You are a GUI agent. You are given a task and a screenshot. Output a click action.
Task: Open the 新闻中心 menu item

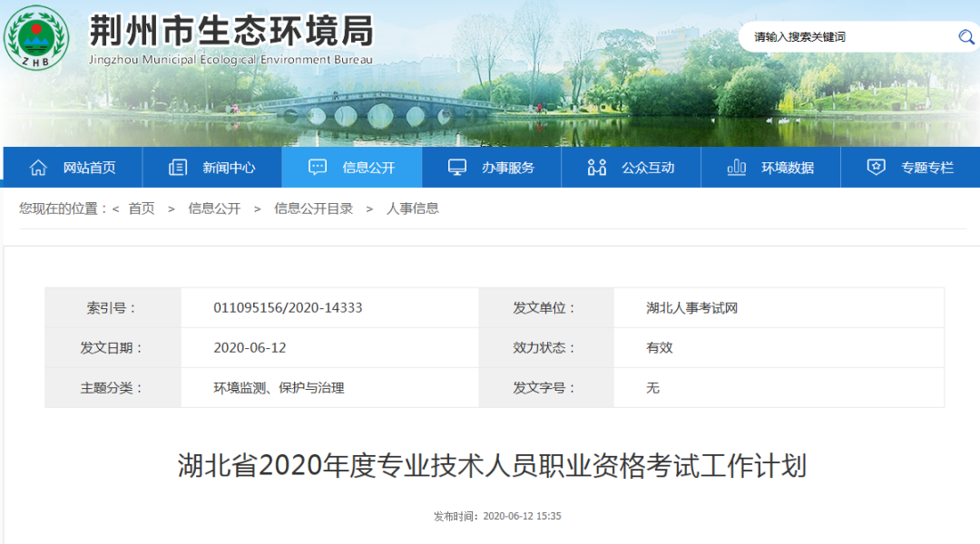click(x=229, y=168)
